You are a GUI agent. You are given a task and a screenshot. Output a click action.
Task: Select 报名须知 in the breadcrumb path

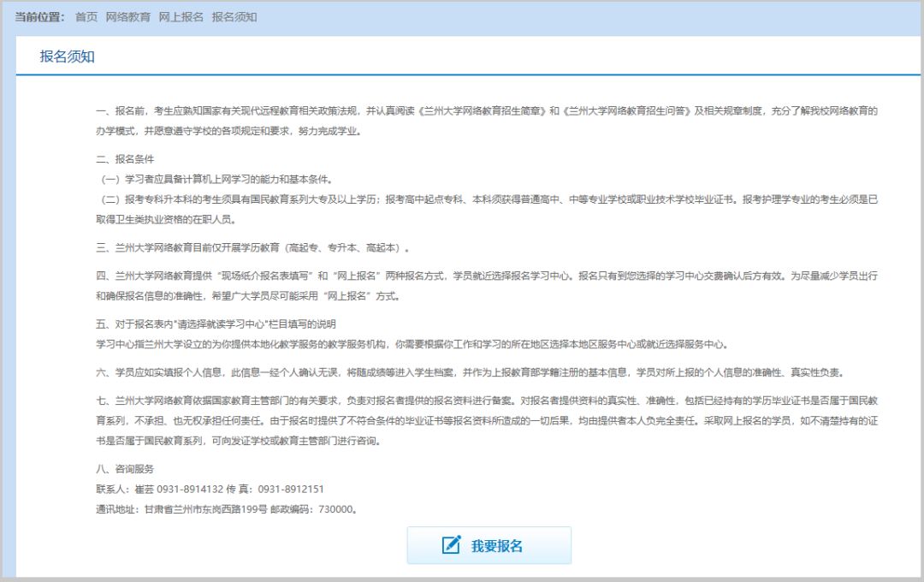pos(234,17)
